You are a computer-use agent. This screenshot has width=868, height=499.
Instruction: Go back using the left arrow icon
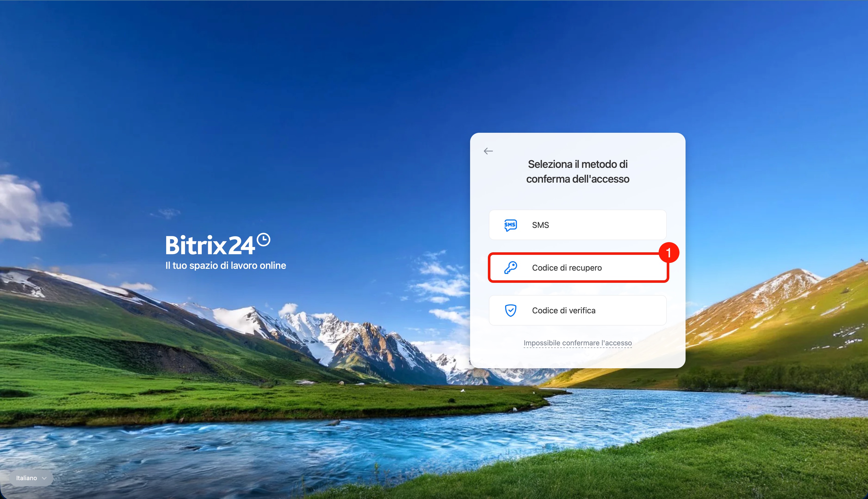(488, 151)
